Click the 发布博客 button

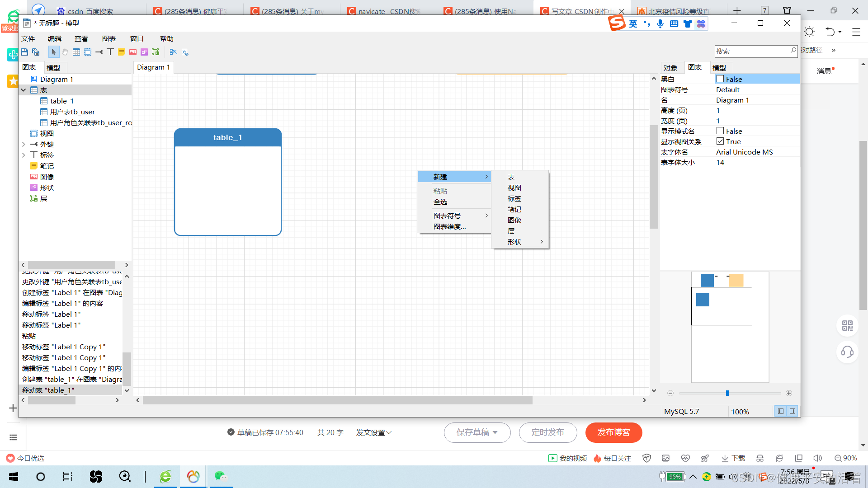click(x=613, y=432)
